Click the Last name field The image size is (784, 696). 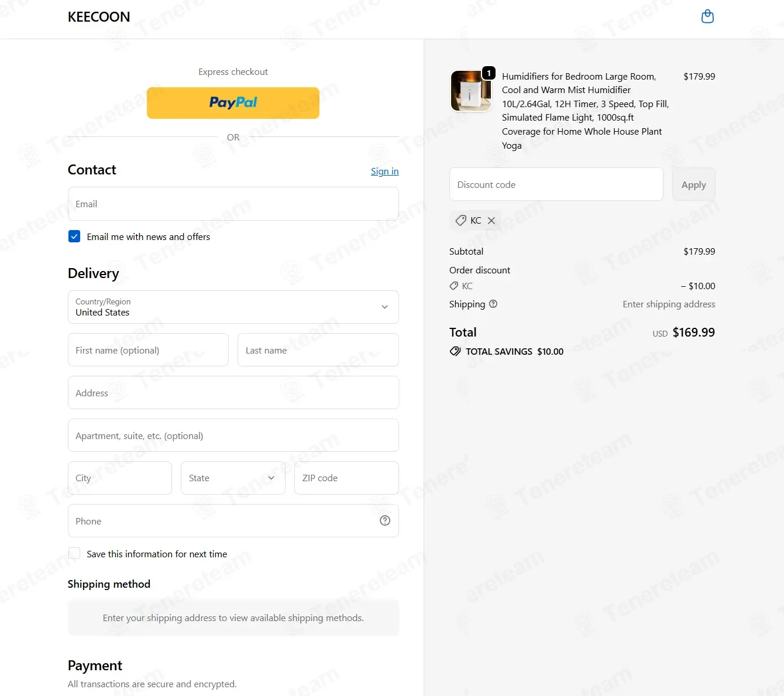click(x=318, y=350)
